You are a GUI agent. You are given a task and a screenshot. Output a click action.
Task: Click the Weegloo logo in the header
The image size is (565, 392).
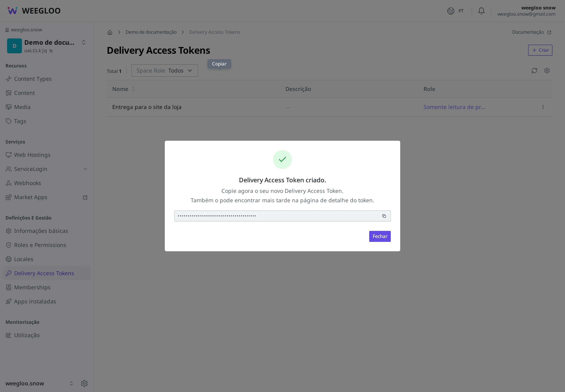coord(34,11)
